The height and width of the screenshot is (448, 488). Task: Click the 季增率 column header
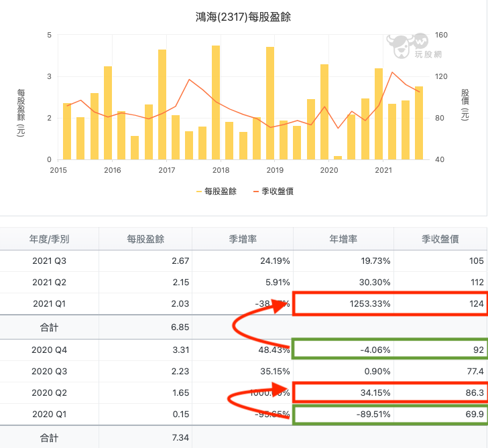click(243, 239)
